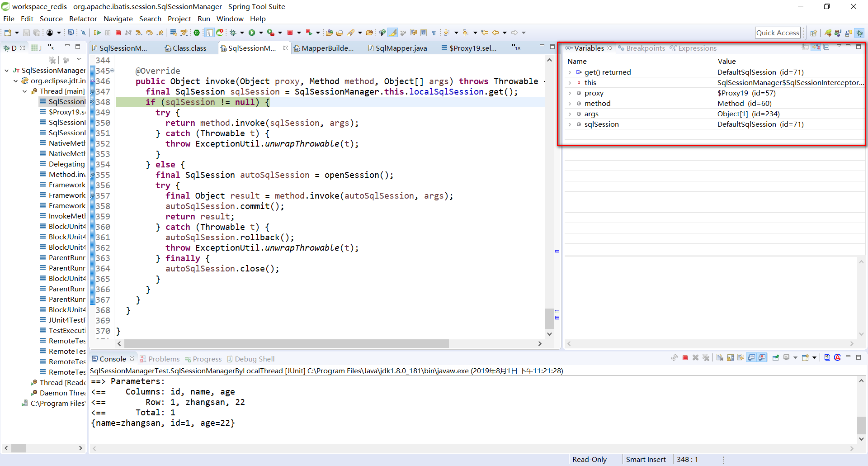Select the $Proxy19.s stack frame

tap(63, 112)
